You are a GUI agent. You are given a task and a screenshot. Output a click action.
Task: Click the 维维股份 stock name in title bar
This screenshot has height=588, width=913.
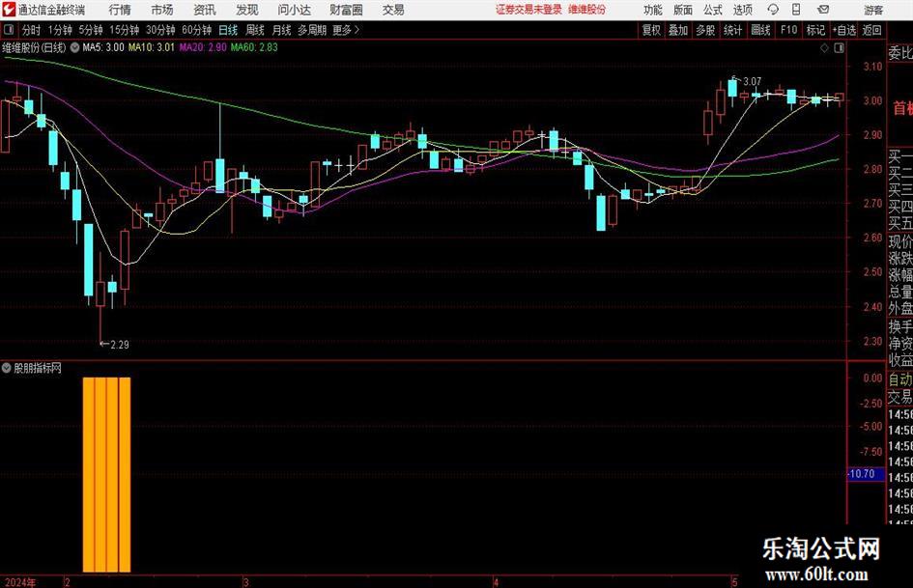587,10
